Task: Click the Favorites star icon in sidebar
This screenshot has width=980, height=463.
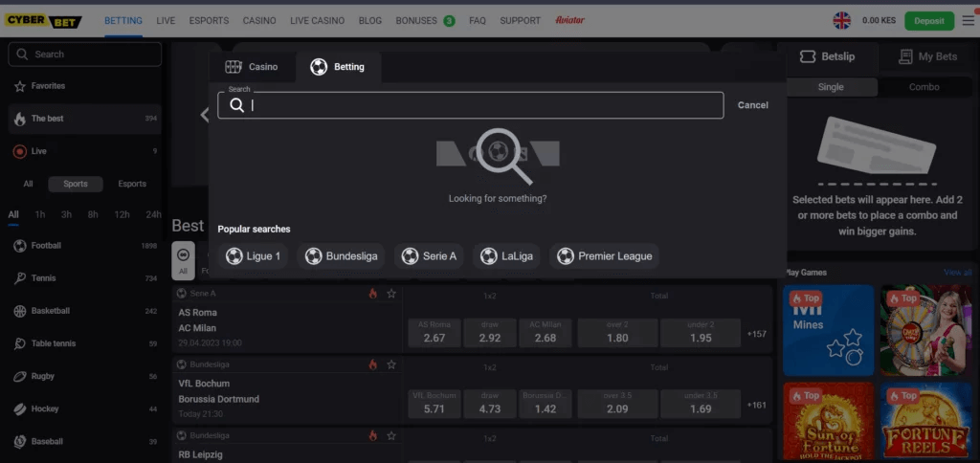Action: 20,86
